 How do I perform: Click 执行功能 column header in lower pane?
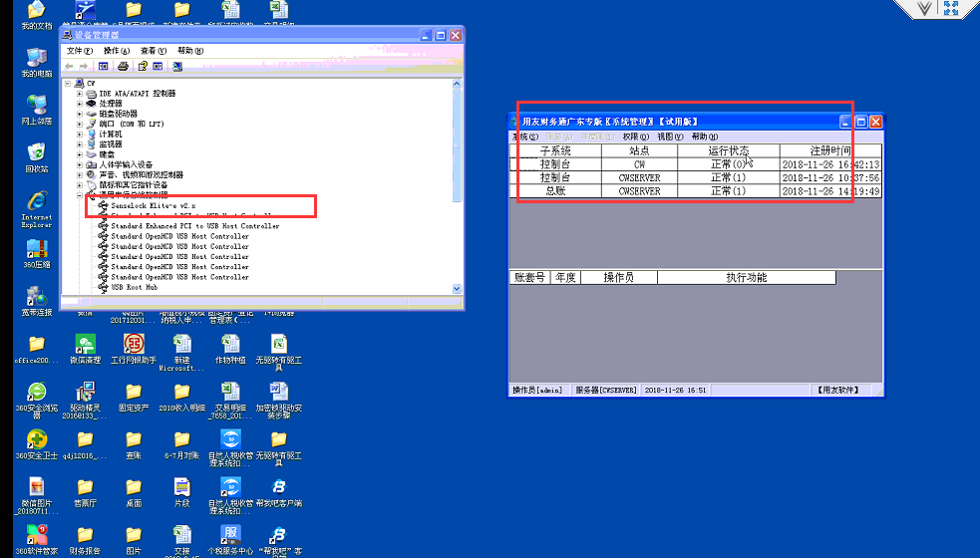pos(747,277)
